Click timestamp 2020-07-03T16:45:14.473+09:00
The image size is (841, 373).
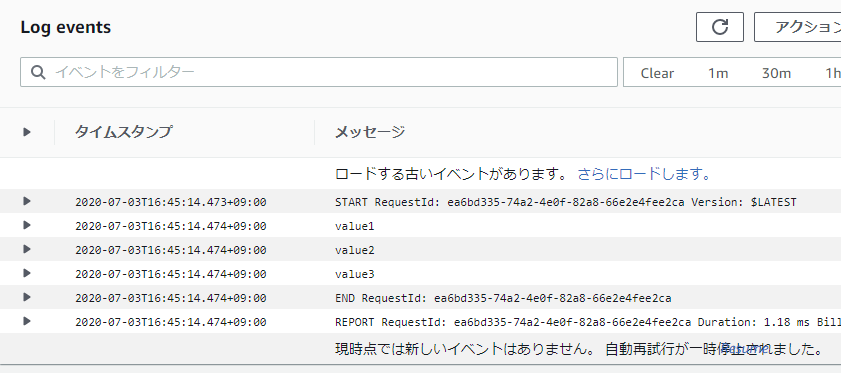tap(171, 202)
